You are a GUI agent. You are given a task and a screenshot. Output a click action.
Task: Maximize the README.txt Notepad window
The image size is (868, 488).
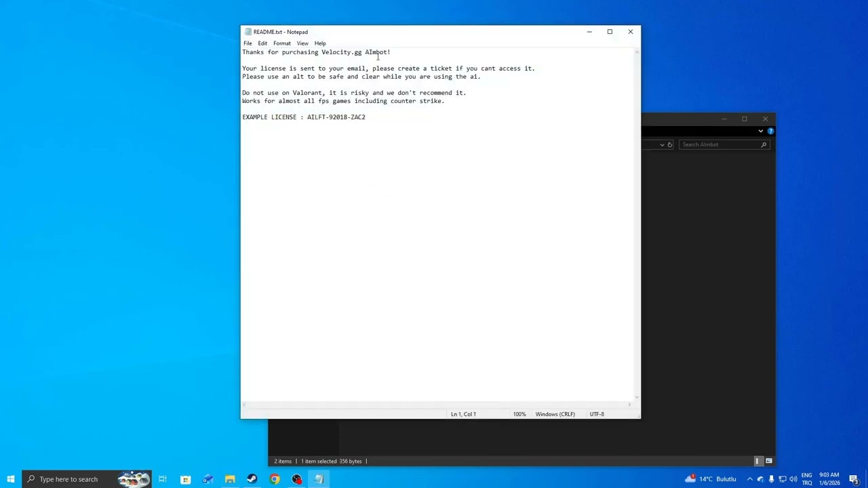[610, 32]
